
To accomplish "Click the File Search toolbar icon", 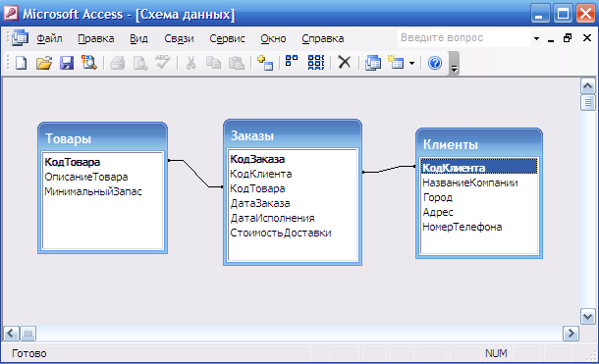I will click(x=89, y=62).
